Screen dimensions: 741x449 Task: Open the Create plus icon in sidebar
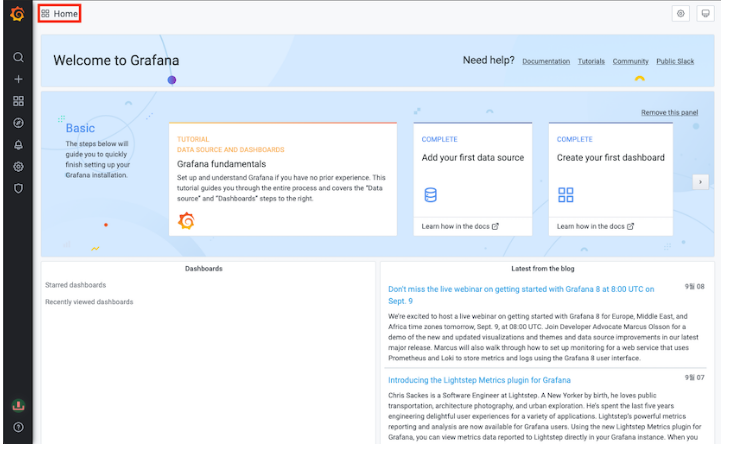[x=18, y=79]
